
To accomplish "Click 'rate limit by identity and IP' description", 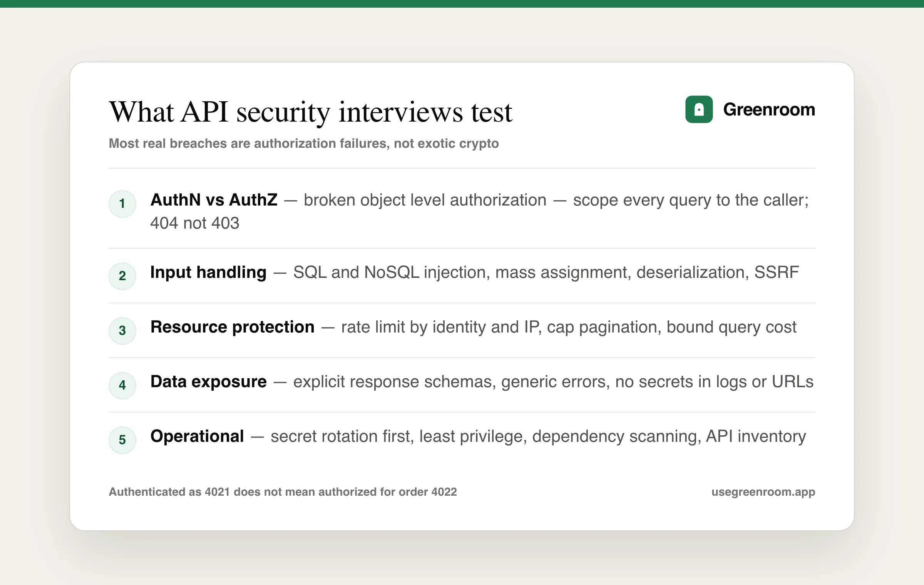I will tap(441, 327).
